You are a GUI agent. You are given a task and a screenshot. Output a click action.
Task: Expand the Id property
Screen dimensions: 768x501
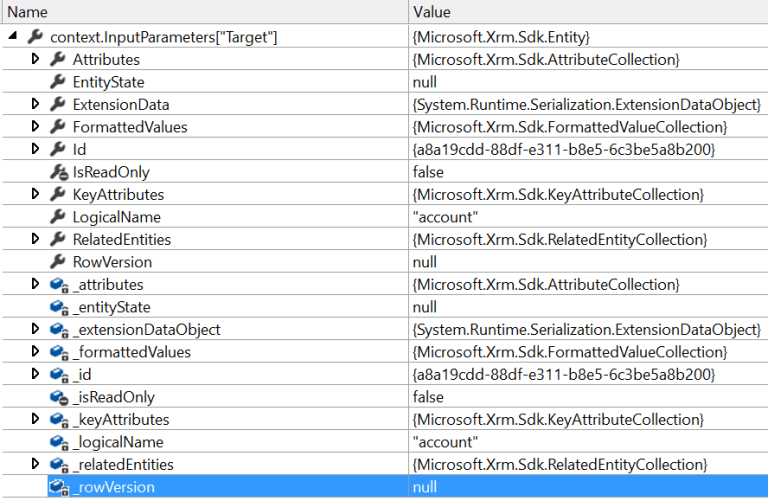pyautogui.click(x=35, y=149)
